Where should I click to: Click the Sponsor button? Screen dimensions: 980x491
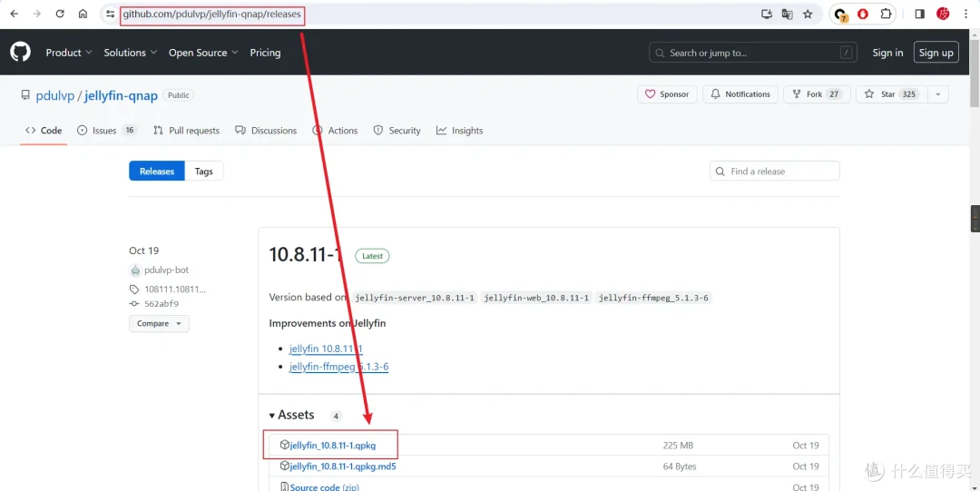667,94
